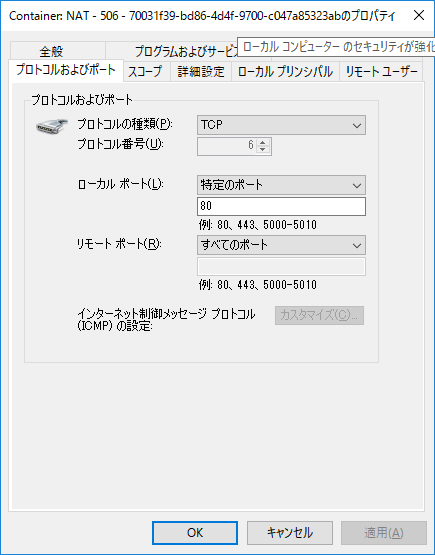Image resolution: width=435 pixels, height=555 pixels.
Task: Decrease the プロトコル番号 spinner value
Action: click(262, 150)
